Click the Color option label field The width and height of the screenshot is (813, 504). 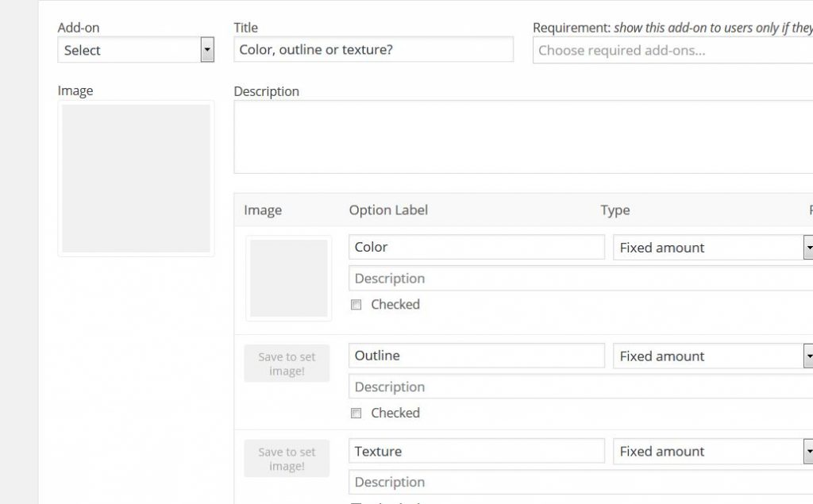pyautogui.click(x=476, y=247)
